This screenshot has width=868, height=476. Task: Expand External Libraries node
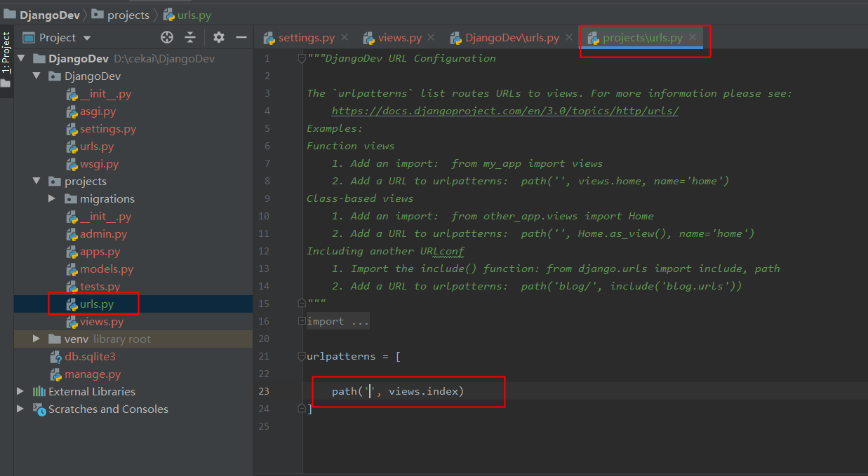tap(21, 392)
